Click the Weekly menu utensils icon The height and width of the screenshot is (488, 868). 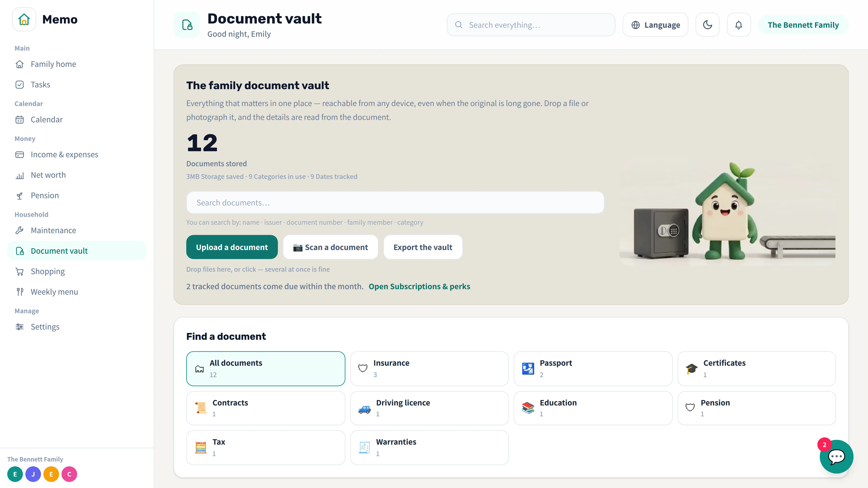19,292
